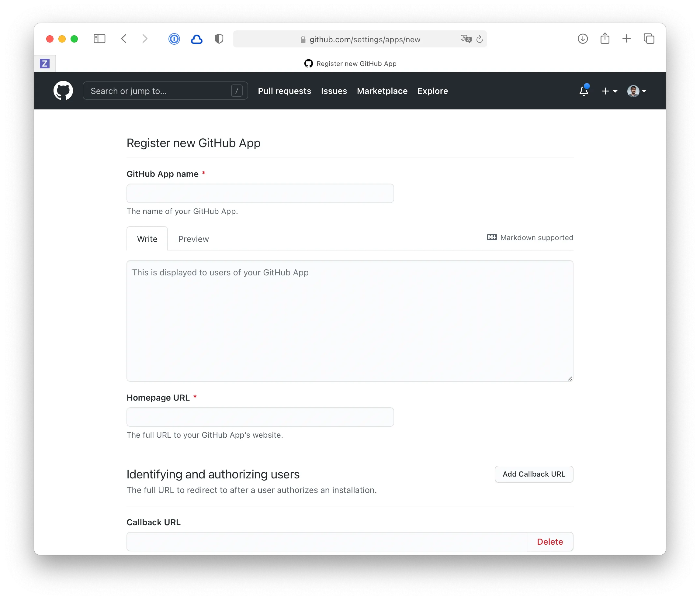The height and width of the screenshot is (600, 700).
Task: Reload the page with refresh icon
Action: point(480,39)
